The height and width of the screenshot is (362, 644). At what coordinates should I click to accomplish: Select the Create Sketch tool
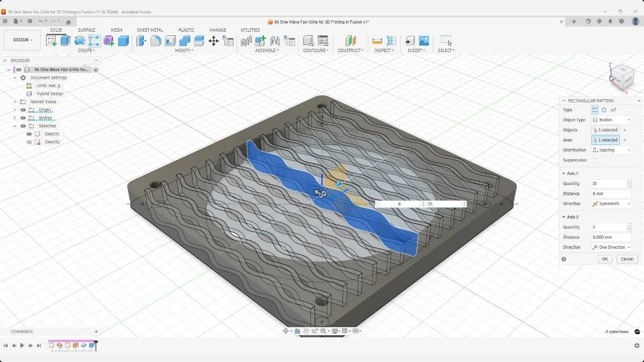pyautogui.click(x=52, y=41)
